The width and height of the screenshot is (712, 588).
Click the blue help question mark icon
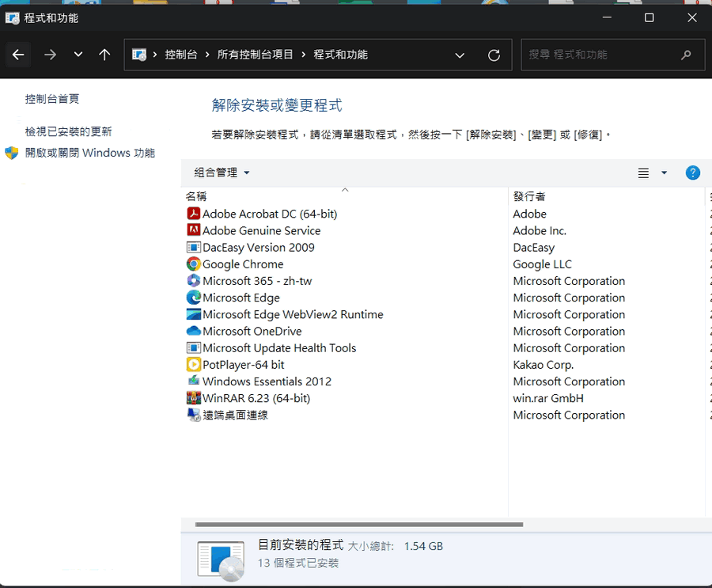[x=692, y=173]
